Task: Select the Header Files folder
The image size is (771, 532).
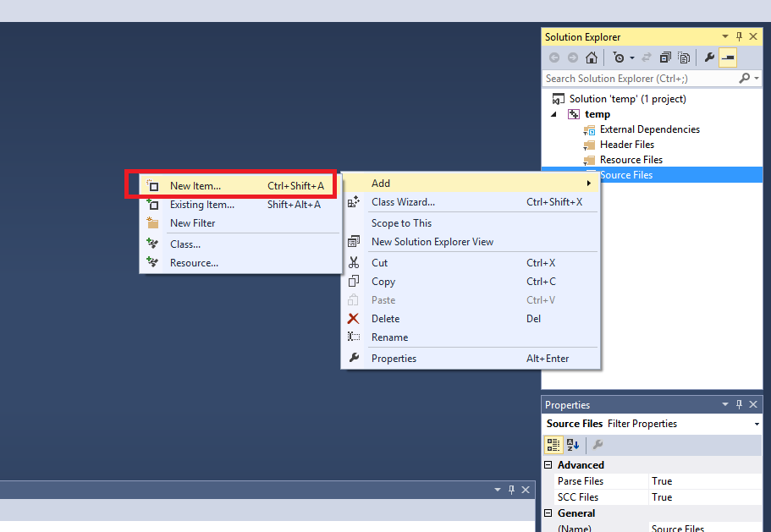Action: point(626,145)
